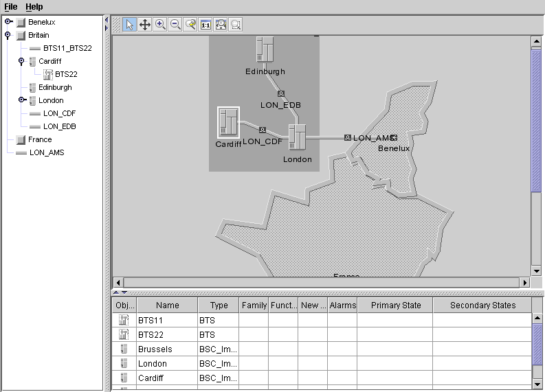Screen dimensions: 545x392
Task: Click the zoom in magnifier
Action: (x=160, y=25)
